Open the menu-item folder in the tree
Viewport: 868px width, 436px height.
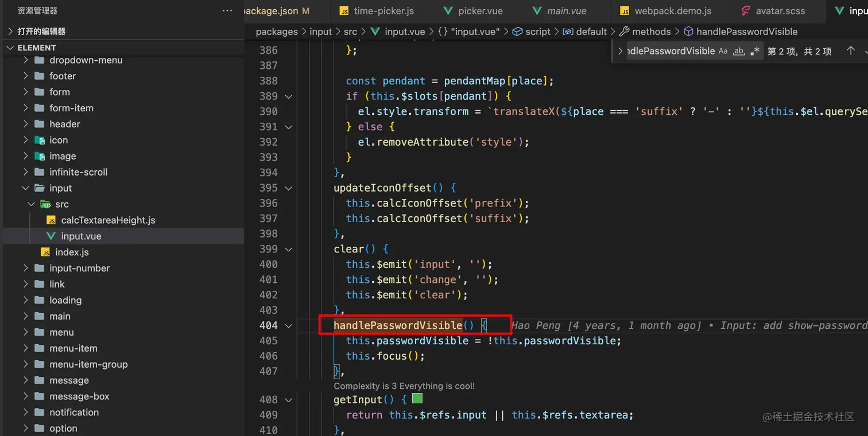(x=73, y=348)
